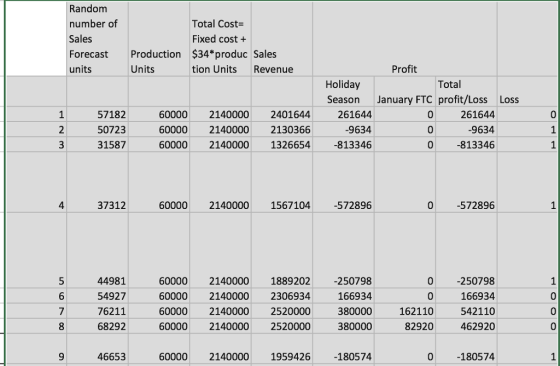Viewport: 560px width, 366px height.
Task: Select sales revenue cell 1326654
Action: [x=282, y=145]
